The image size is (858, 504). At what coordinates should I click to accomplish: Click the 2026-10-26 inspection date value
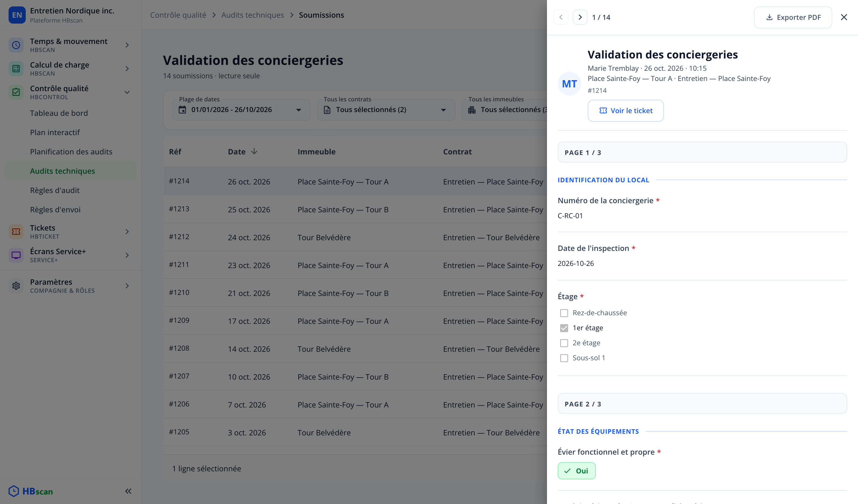pos(575,263)
